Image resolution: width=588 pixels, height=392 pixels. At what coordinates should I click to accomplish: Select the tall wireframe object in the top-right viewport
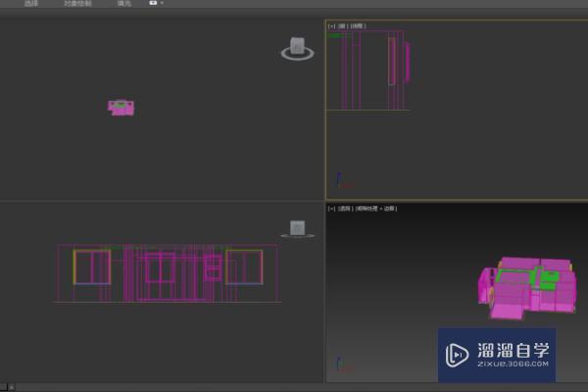368,71
